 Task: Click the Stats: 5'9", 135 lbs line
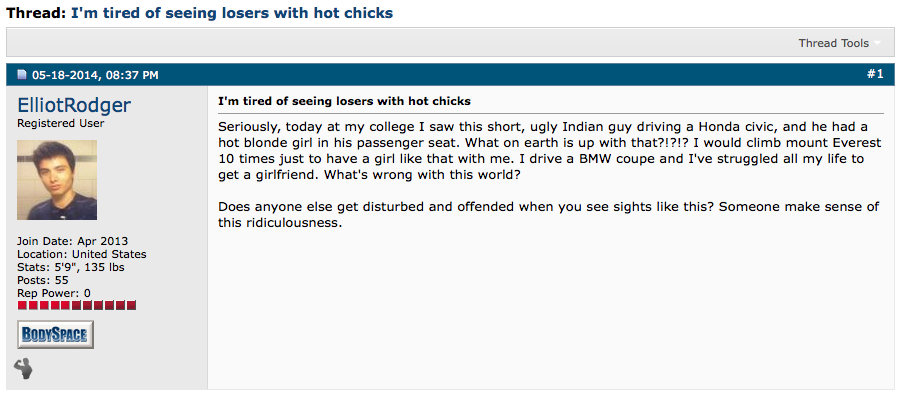pyautogui.click(x=71, y=267)
